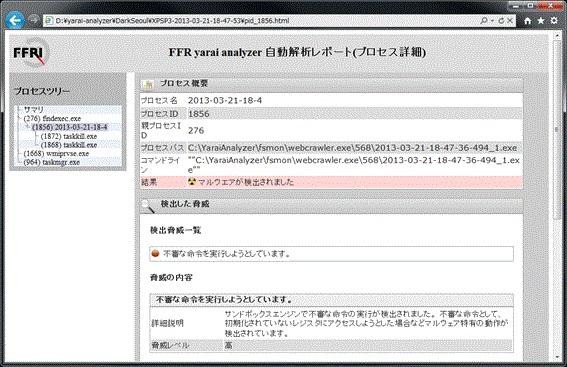The image size is (567, 367).
Task: Click the 検出脅威一覧 heading
Action: tap(175, 230)
